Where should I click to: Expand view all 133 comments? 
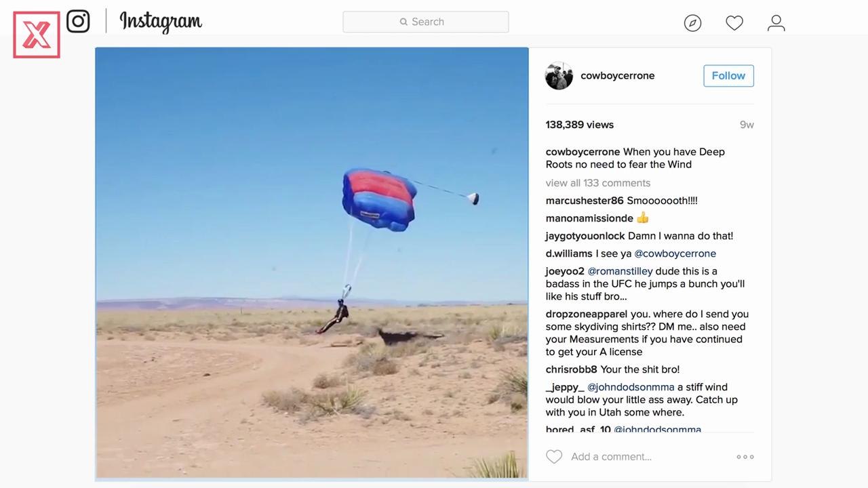(x=597, y=183)
